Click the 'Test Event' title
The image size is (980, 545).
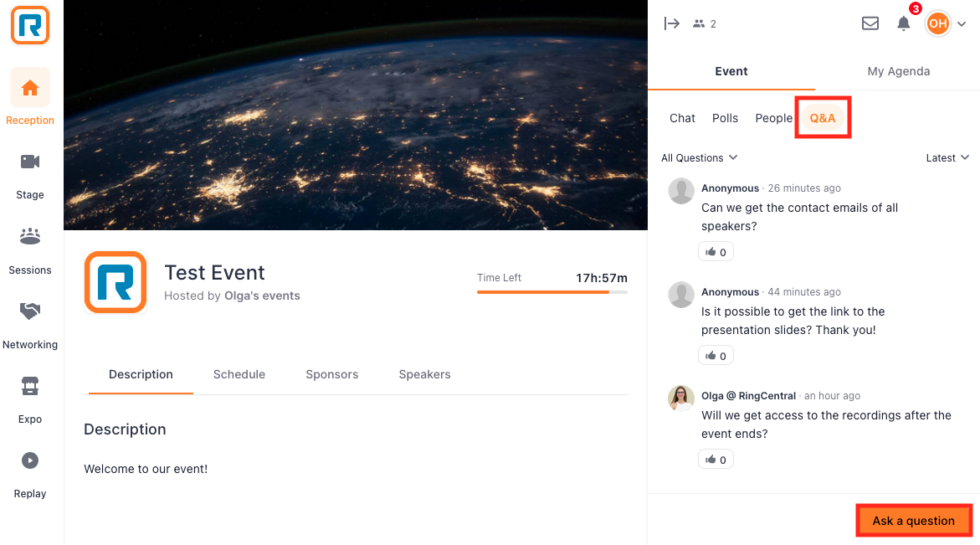tap(214, 273)
